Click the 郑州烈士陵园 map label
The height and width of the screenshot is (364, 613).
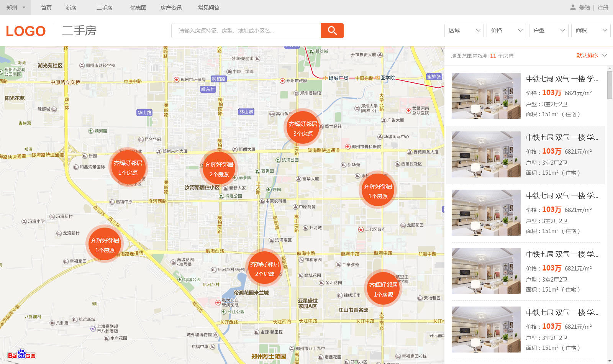point(269,356)
